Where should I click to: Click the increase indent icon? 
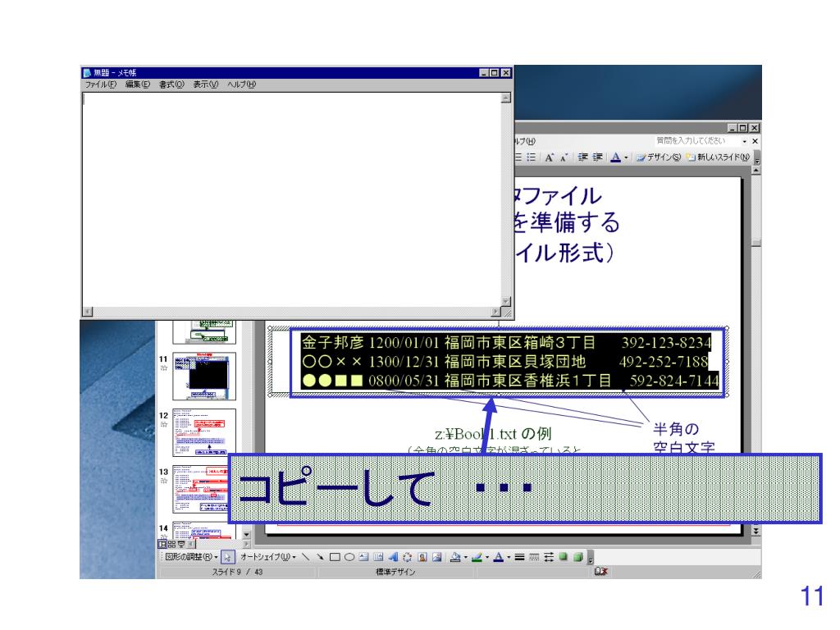click(597, 157)
